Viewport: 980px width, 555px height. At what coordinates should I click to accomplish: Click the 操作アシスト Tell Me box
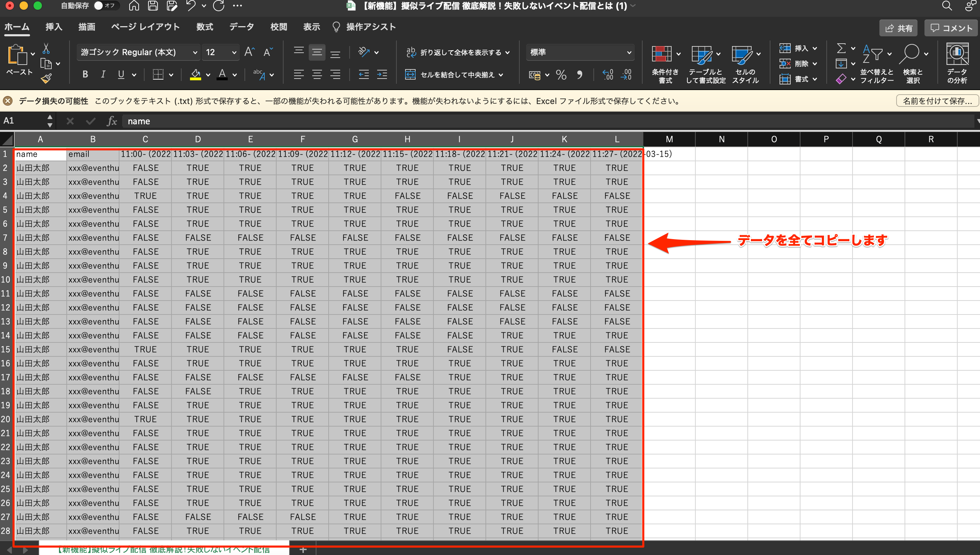click(364, 27)
